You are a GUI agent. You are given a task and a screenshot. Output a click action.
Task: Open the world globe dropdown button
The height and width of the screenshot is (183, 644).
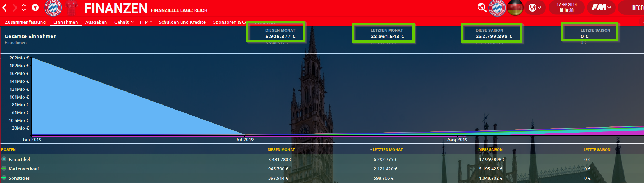(x=535, y=8)
